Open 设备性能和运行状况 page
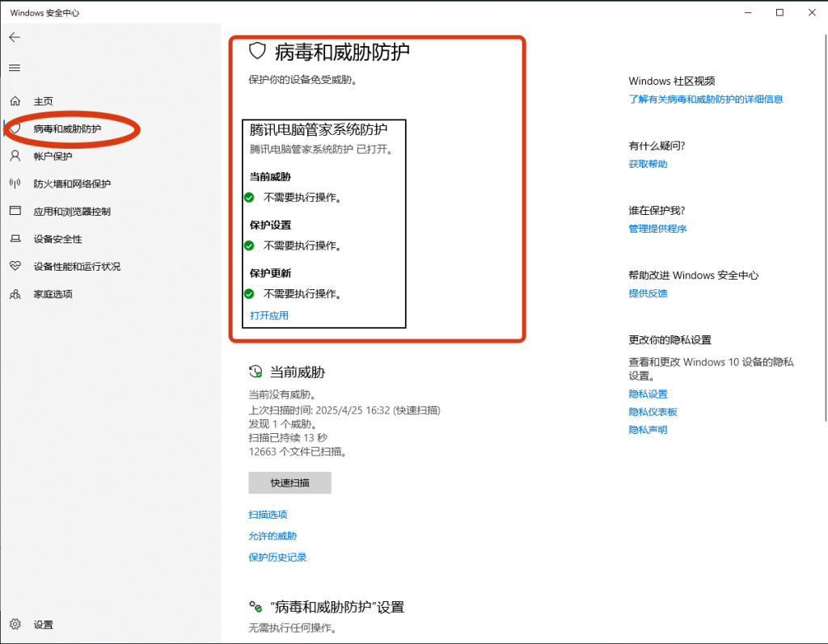828x644 pixels. (x=77, y=266)
